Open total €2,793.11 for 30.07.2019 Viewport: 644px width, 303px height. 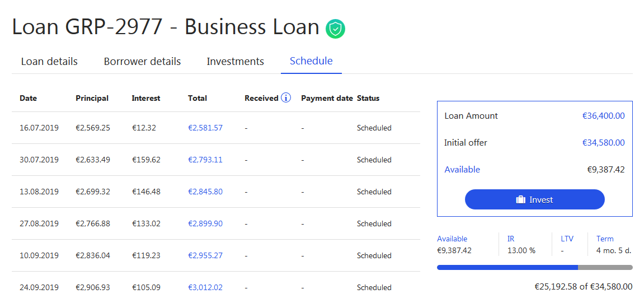click(205, 160)
